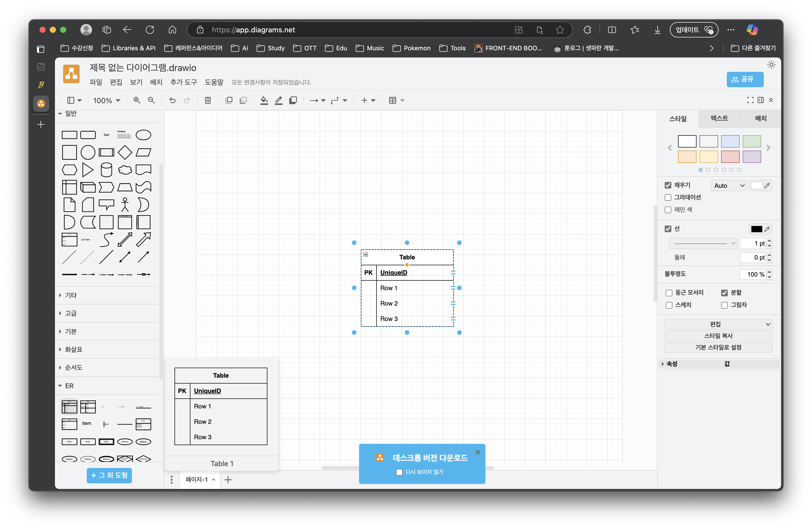Open browser downloads icon
Image resolution: width=812 pixels, height=529 pixels.
657,30
